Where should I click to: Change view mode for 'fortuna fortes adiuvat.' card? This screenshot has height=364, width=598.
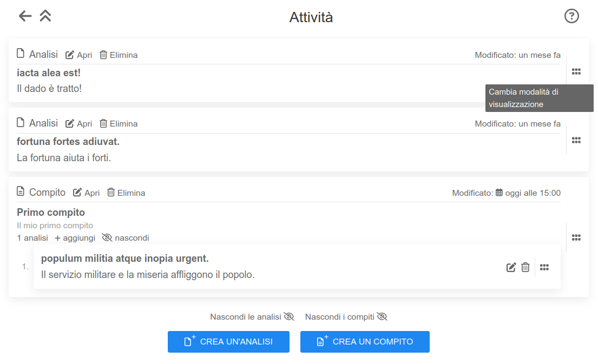pyautogui.click(x=576, y=140)
